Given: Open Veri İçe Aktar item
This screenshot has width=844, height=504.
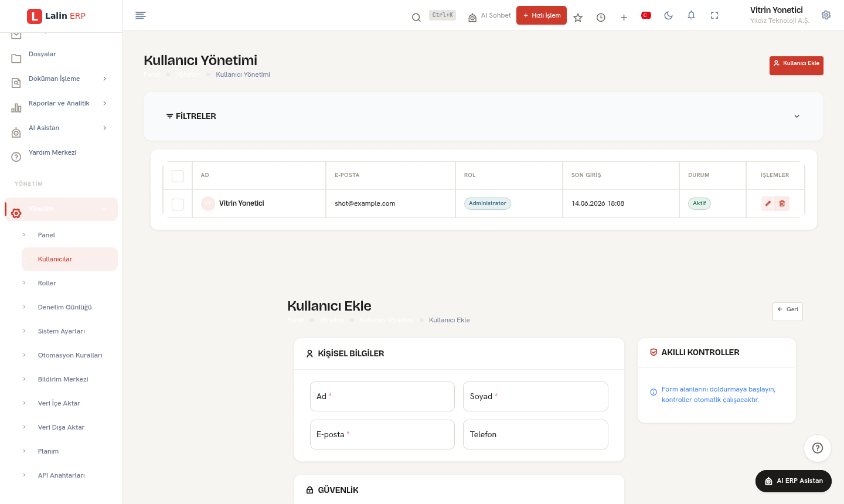Looking at the screenshot, I should 59,403.
